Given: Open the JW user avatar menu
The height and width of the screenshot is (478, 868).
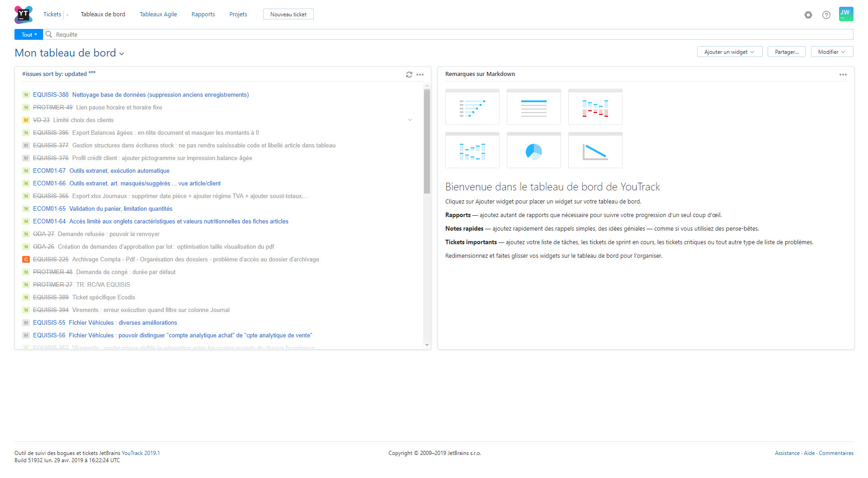Looking at the screenshot, I should (x=846, y=14).
